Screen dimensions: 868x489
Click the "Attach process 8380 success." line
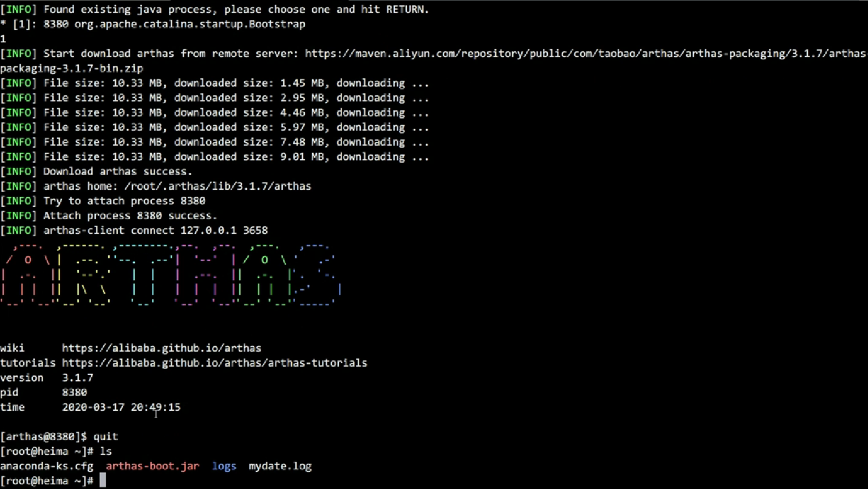coord(130,215)
